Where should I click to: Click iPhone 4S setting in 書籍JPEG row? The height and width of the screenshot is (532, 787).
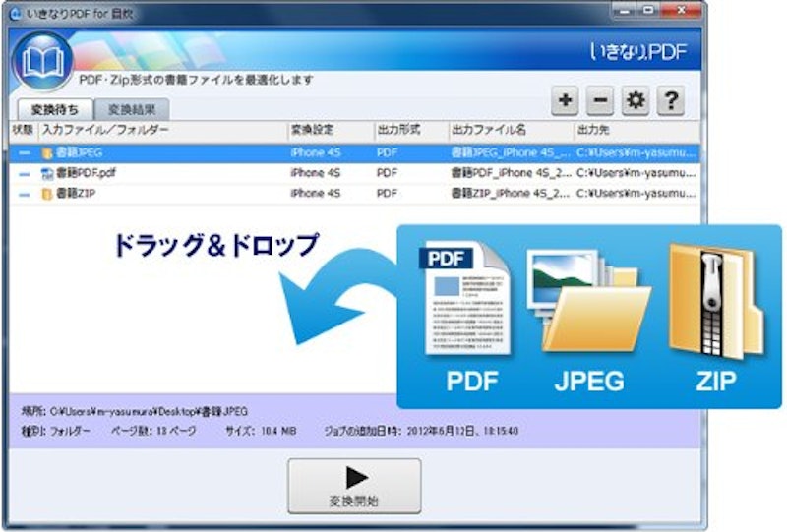pyautogui.click(x=316, y=152)
